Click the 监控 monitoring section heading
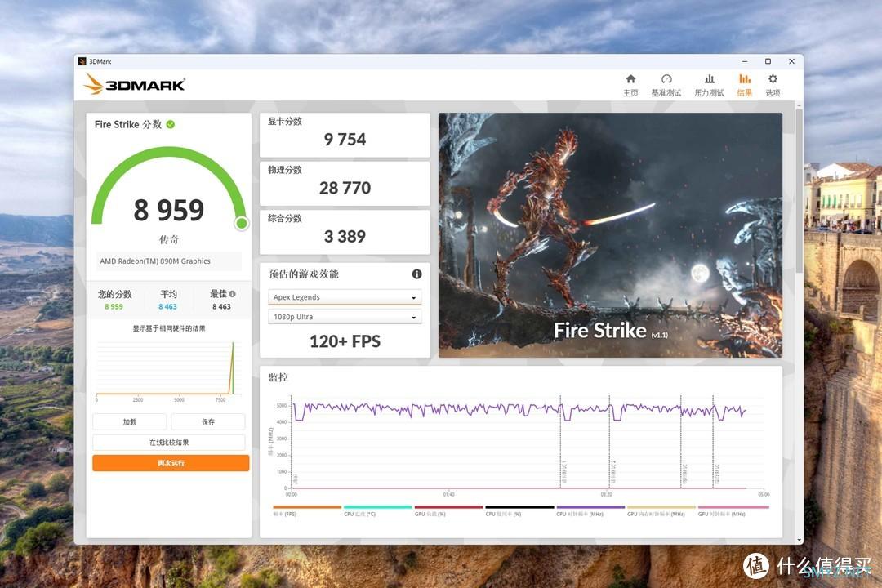Screen dimensions: 882x588 pyautogui.click(x=278, y=377)
